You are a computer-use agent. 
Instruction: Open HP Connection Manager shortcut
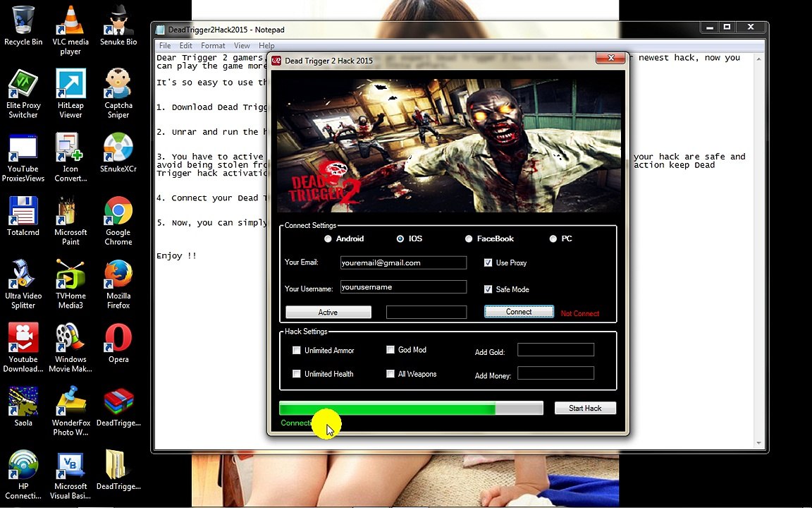[23, 476]
